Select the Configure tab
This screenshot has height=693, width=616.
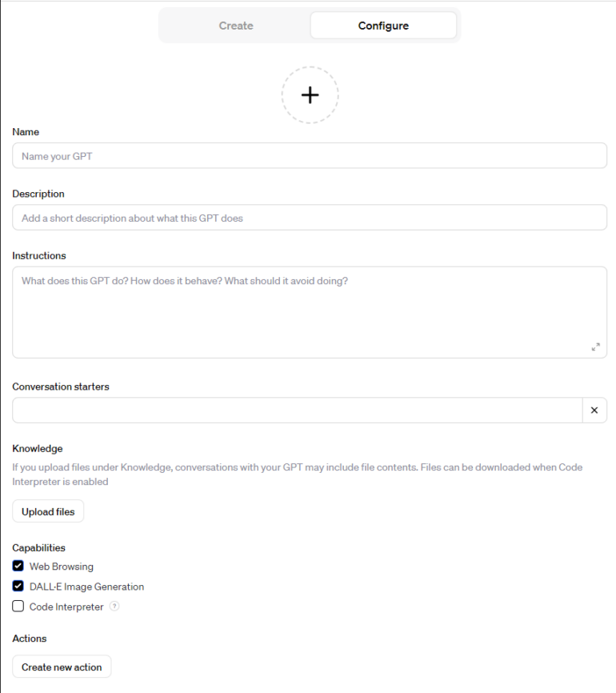(382, 25)
